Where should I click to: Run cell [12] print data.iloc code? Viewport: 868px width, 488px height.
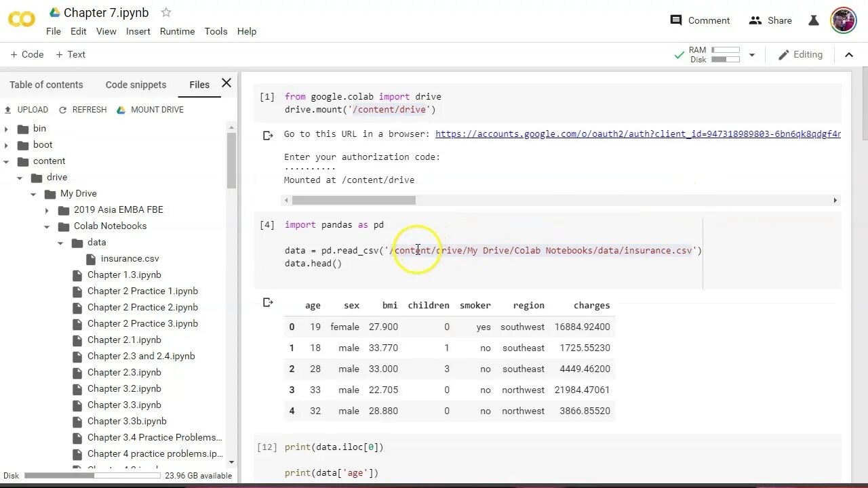(268, 447)
